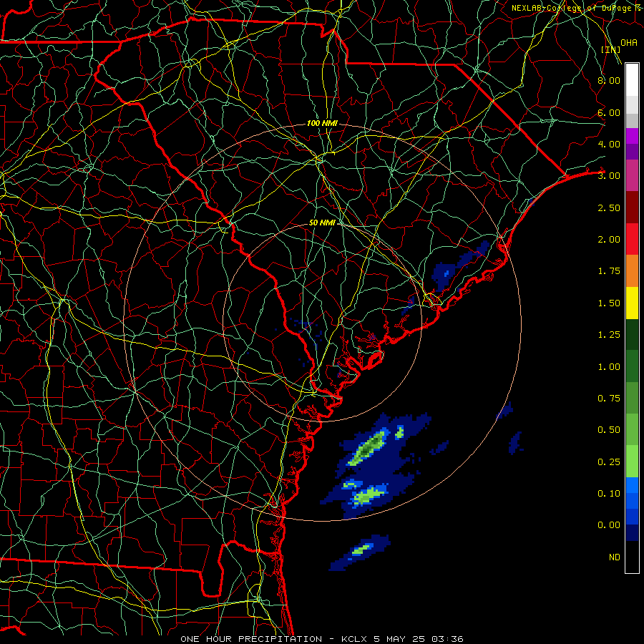Viewport: 644px width, 644px height.
Task: Click the 0.75 legend value
Action: (609, 399)
